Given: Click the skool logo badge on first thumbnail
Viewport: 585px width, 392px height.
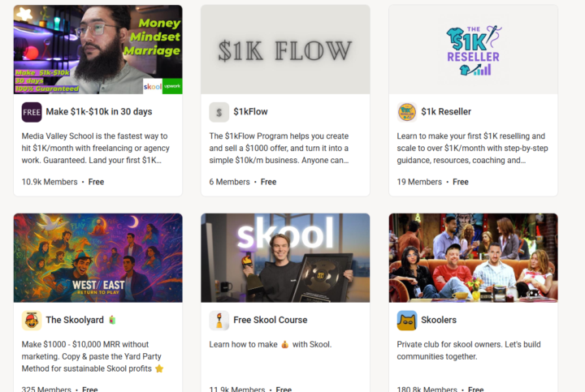Looking at the screenshot, I should click(x=153, y=87).
